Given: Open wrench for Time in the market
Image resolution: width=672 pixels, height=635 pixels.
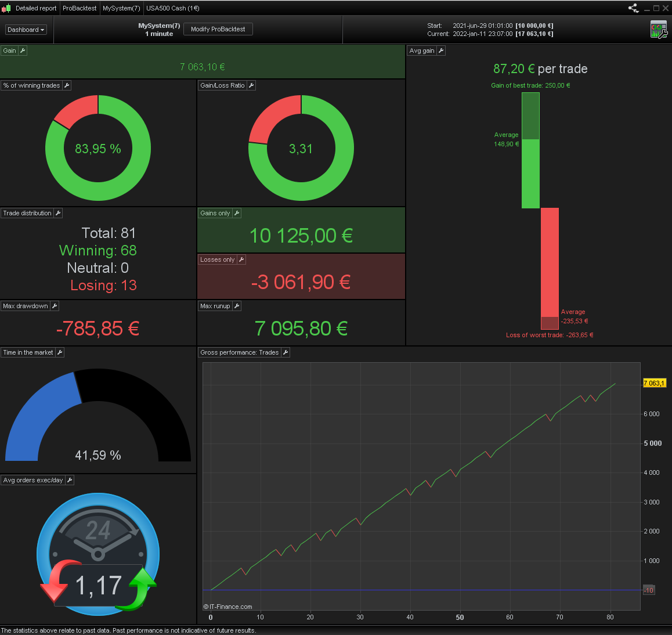Looking at the screenshot, I should 60,352.
